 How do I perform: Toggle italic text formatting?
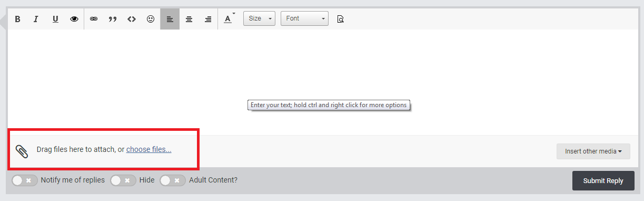point(36,19)
